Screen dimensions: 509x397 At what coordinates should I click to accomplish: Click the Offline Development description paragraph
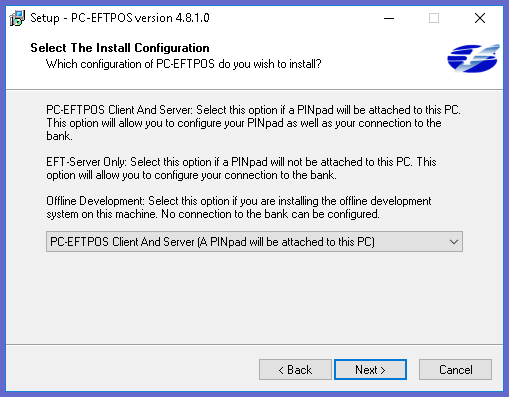(x=239, y=207)
